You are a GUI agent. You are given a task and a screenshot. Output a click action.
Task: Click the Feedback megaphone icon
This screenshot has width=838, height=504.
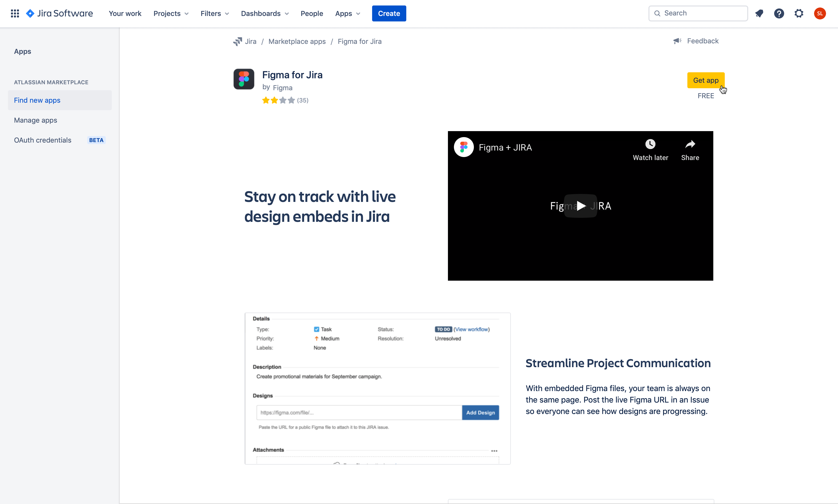[677, 41]
